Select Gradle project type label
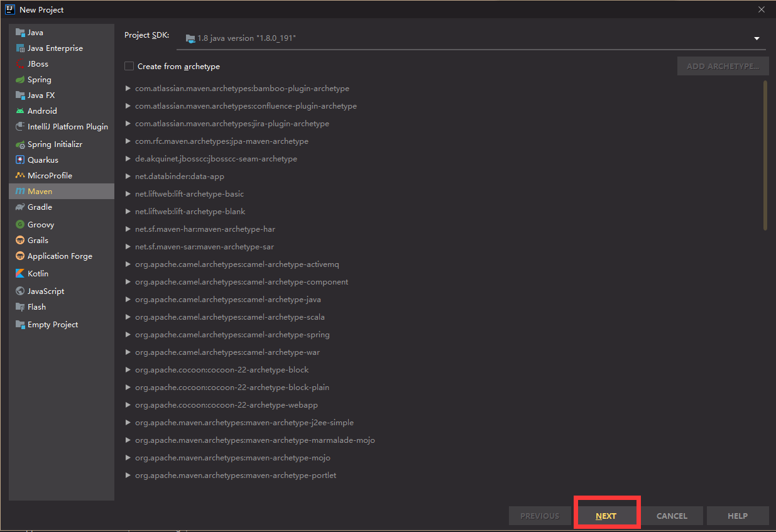The height and width of the screenshot is (532, 776). [40, 207]
